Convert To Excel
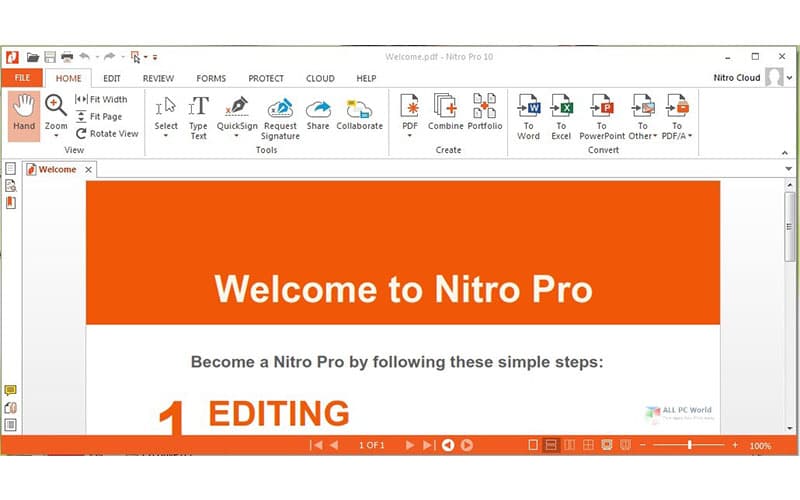This screenshot has height=500, width=800. coord(561,117)
